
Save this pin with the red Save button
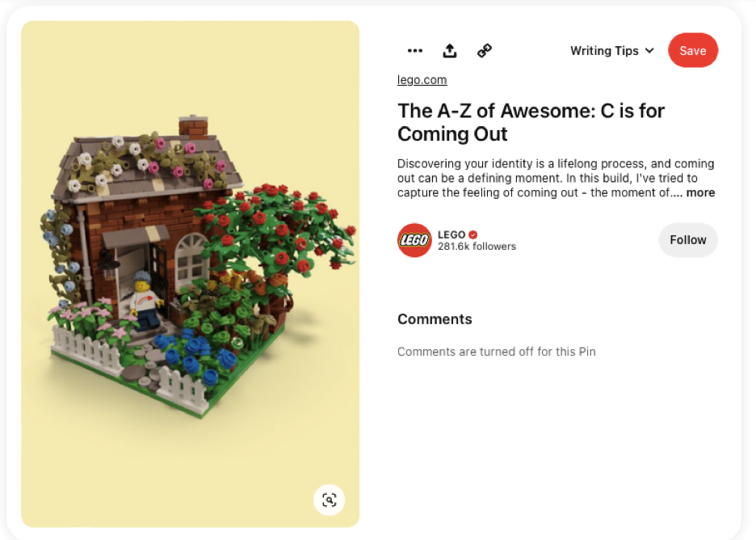pyautogui.click(x=693, y=50)
